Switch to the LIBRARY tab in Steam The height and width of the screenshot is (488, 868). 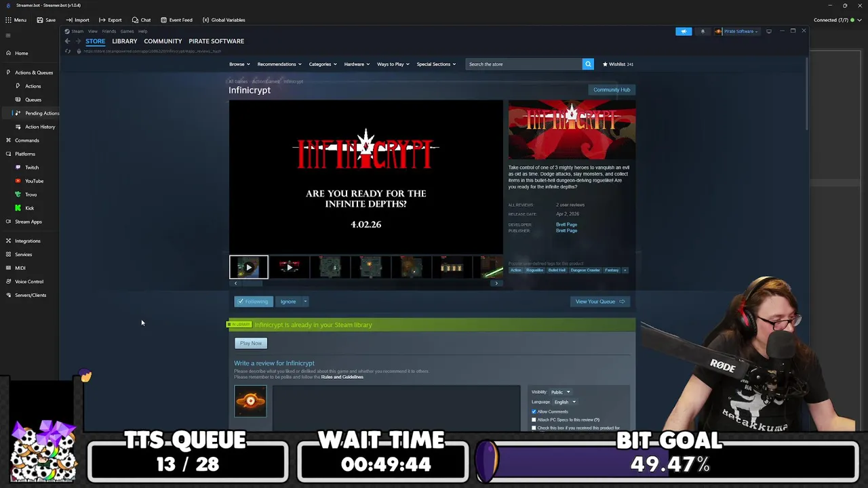point(125,41)
